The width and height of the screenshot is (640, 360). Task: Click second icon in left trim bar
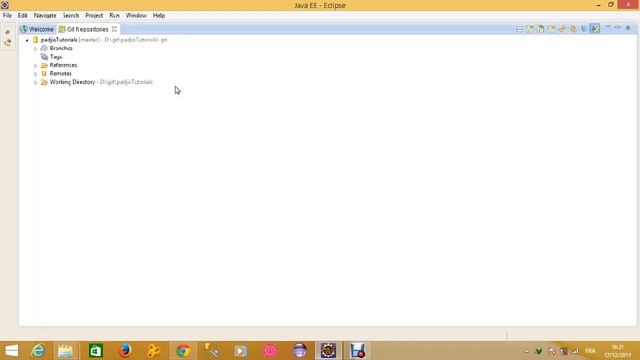coord(8,42)
